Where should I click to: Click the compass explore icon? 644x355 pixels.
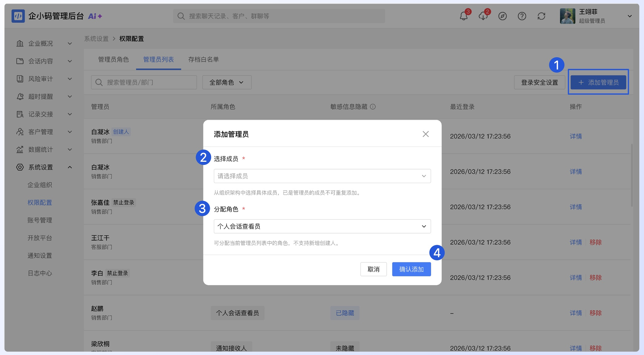pyautogui.click(x=502, y=16)
